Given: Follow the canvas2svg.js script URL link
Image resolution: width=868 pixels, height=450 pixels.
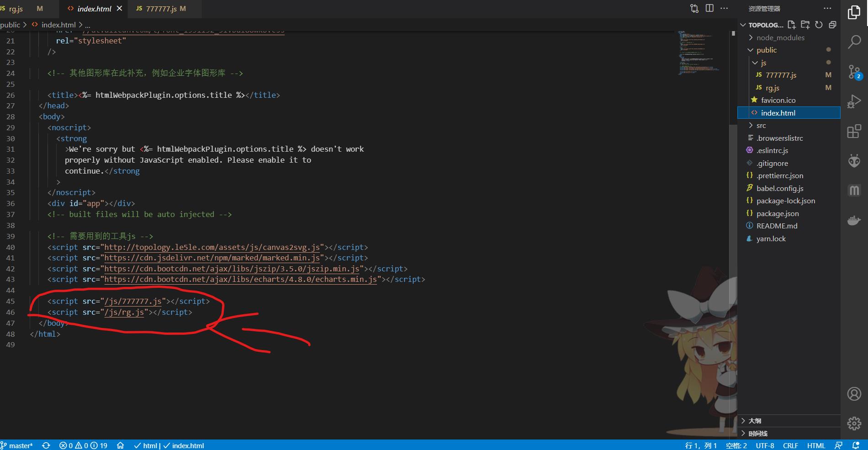Looking at the screenshot, I should coord(212,247).
